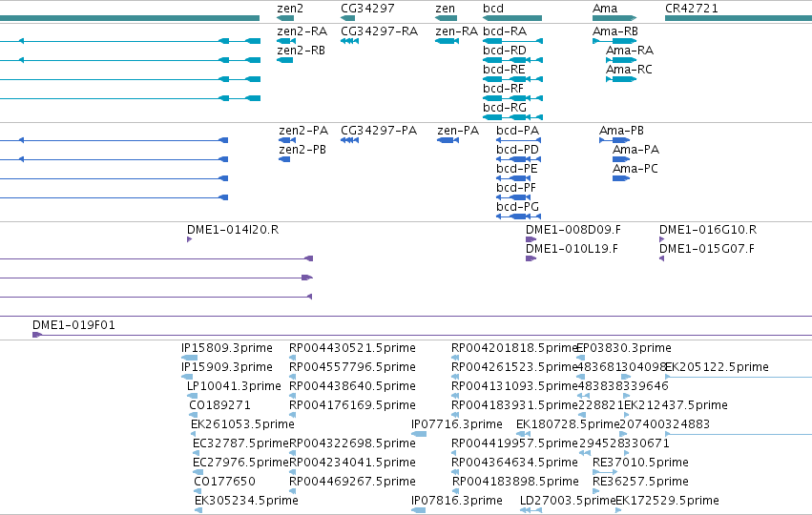Click the EK205122.5prime EST label
The image size is (812, 515).
[x=717, y=367]
